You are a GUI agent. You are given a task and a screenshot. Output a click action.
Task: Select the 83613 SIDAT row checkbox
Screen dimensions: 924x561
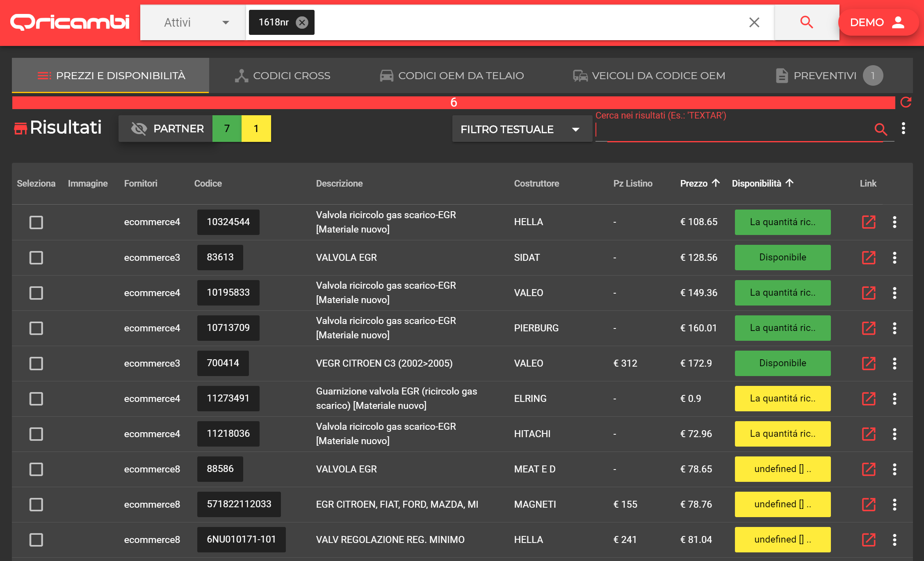[x=36, y=258]
